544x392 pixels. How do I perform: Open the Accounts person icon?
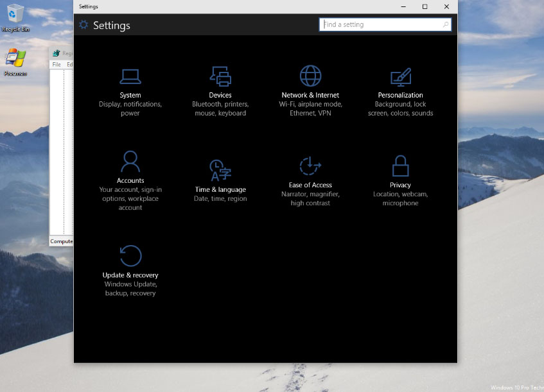130,161
